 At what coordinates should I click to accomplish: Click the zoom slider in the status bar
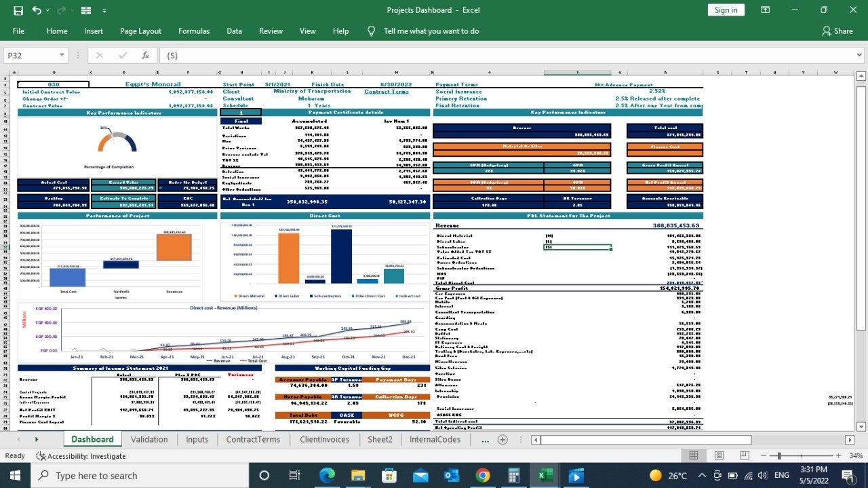coord(780,456)
